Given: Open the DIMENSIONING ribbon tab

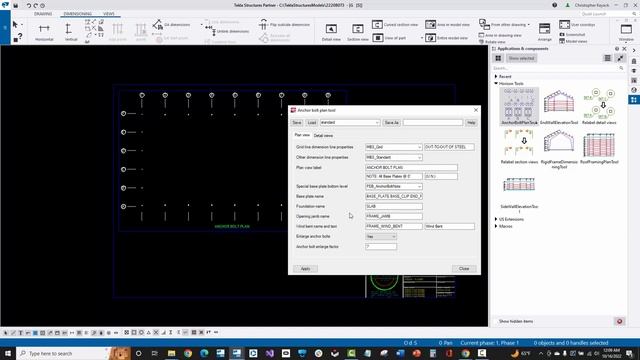Looking at the screenshot, I should coord(78,14).
